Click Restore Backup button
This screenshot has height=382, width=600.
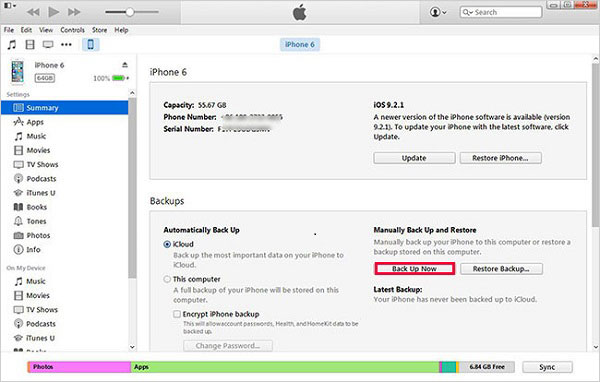[501, 269]
